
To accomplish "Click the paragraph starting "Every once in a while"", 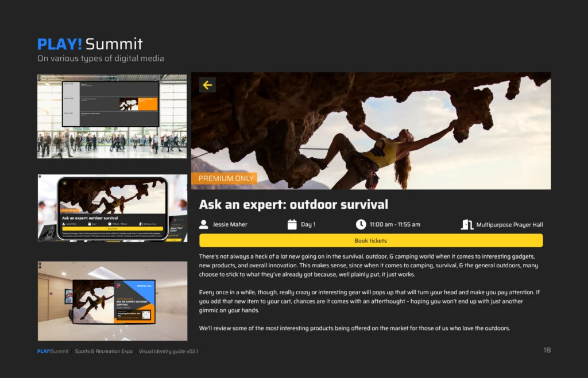I will [x=369, y=301].
